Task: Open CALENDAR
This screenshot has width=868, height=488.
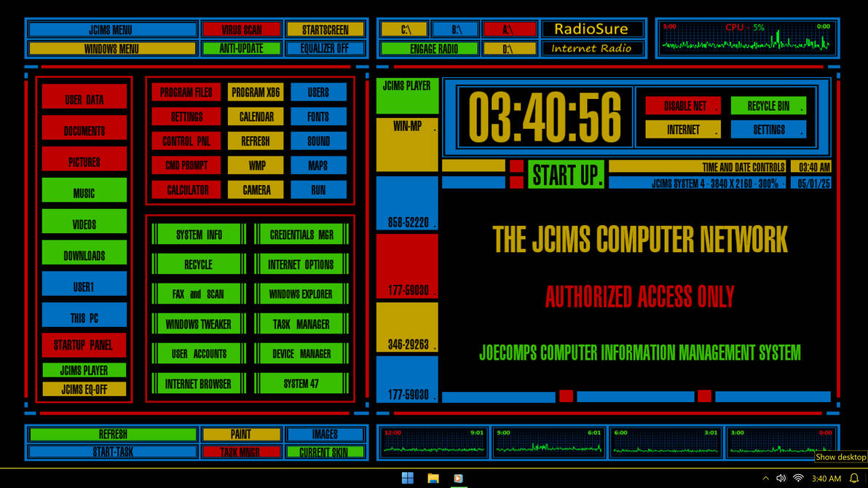Action: coord(255,117)
